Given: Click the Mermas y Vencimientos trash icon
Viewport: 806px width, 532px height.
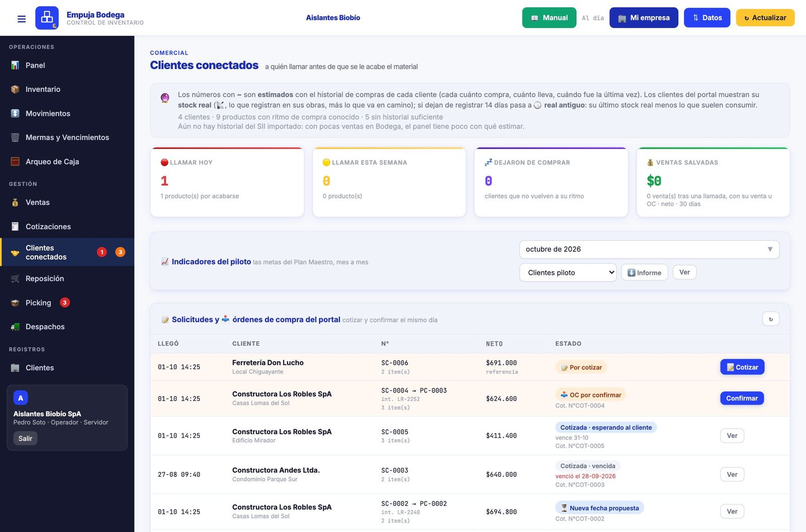Looking at the screenshot, I should (x=15, y=138).
